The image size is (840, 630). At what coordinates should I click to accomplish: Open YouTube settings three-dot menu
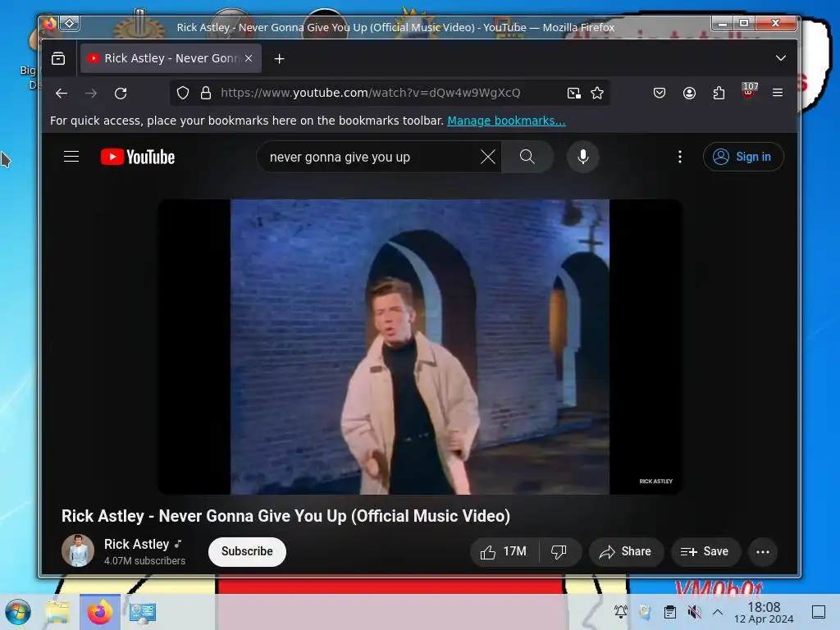(x=680, y=157)
